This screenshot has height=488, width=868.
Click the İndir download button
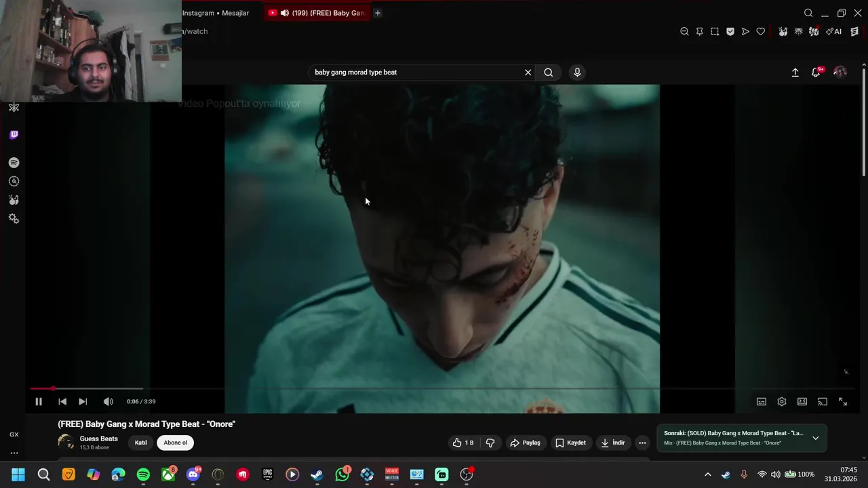coord(612,443)
